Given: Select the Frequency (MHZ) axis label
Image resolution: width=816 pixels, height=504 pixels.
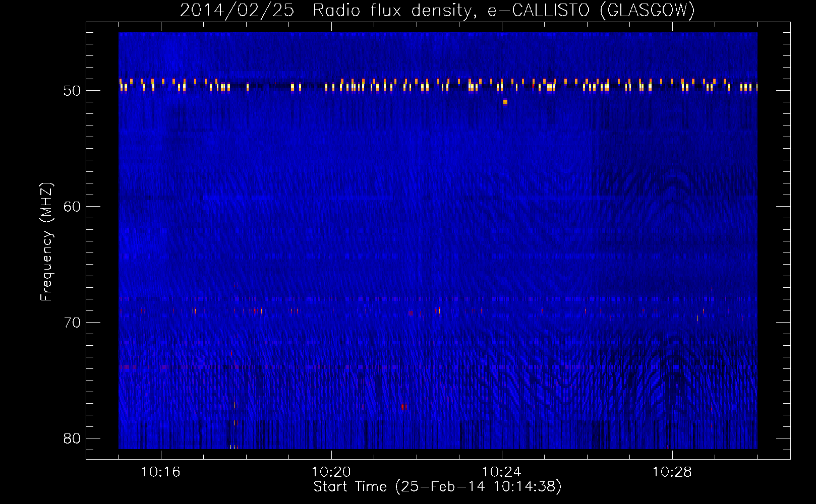Looking at the screenshot, I should coord(46,242).
